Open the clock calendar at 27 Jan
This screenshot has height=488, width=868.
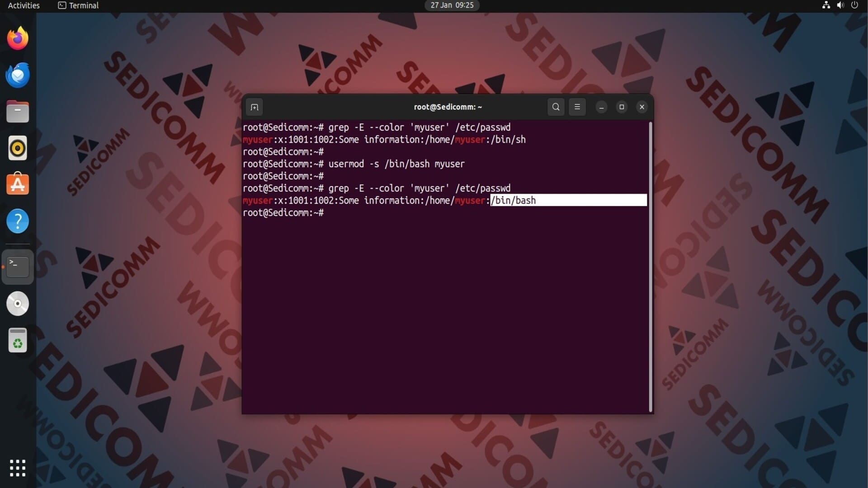[x=452, y=5]
